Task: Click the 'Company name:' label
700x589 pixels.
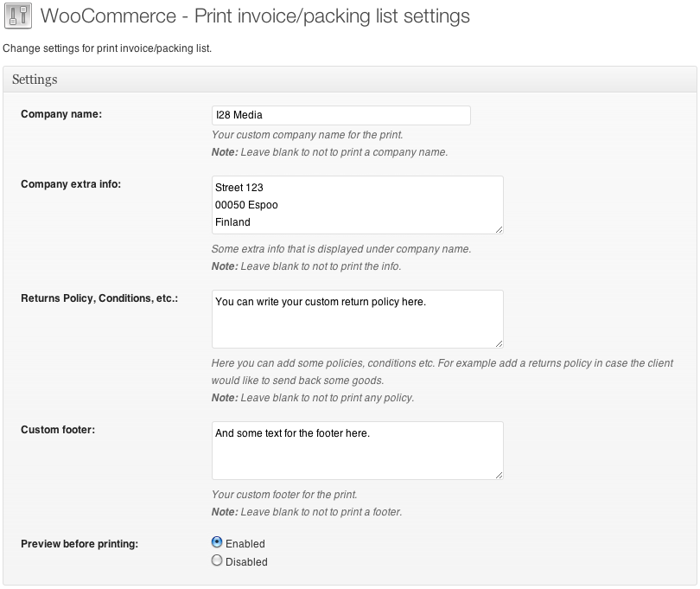Action: 61,114
